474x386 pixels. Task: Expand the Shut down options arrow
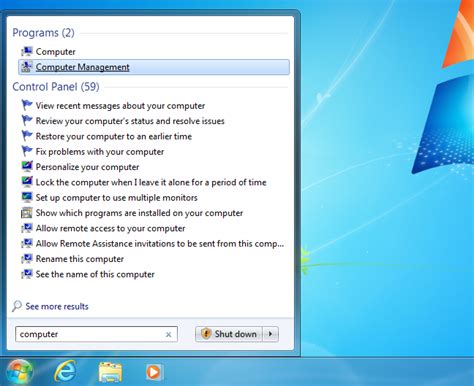point(270,334)
